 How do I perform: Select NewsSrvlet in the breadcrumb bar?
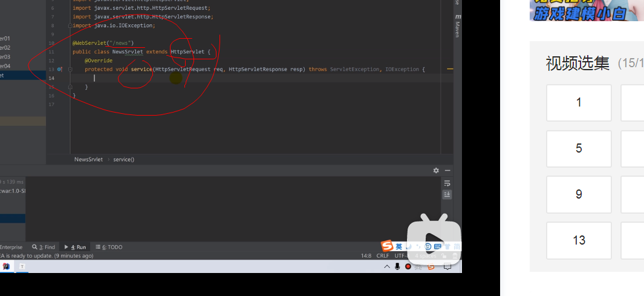pos(88,159)
